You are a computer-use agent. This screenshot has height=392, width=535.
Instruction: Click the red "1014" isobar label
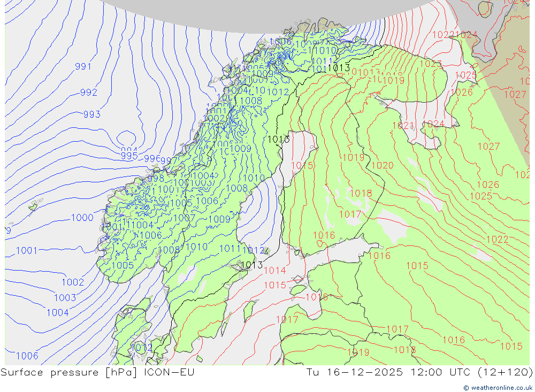click(274, 271)
